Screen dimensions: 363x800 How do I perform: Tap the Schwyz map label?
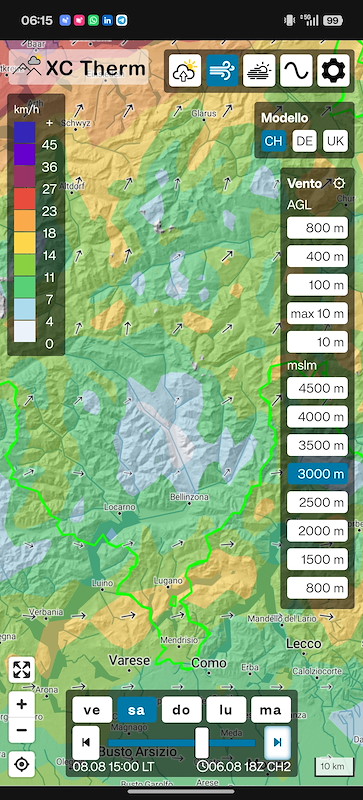point(76,123)
